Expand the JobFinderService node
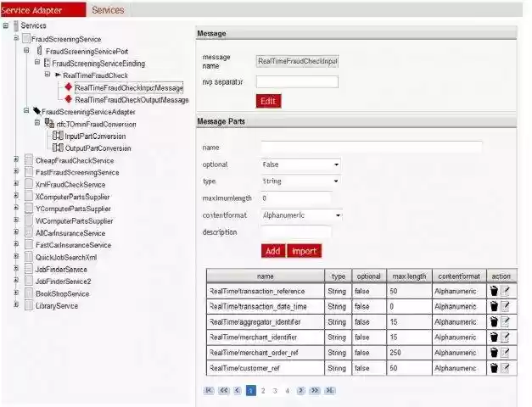 pyautogui.click(x=16, y=268)
